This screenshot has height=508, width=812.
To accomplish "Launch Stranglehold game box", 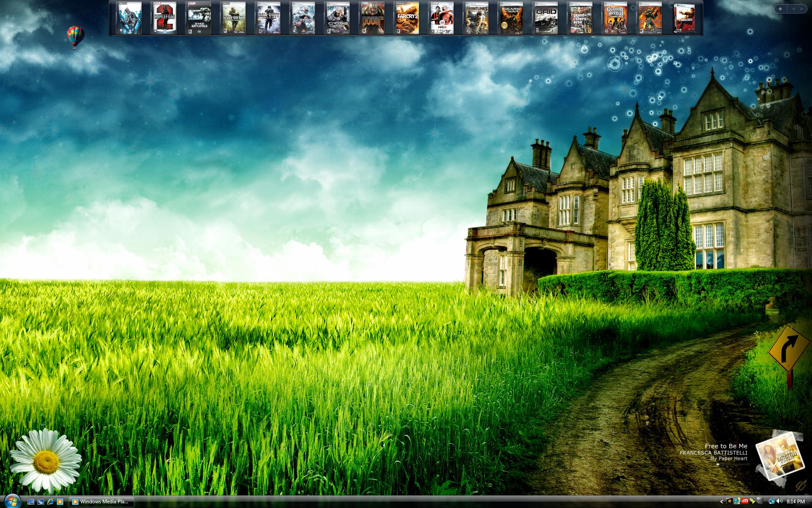I will (685, 18).
